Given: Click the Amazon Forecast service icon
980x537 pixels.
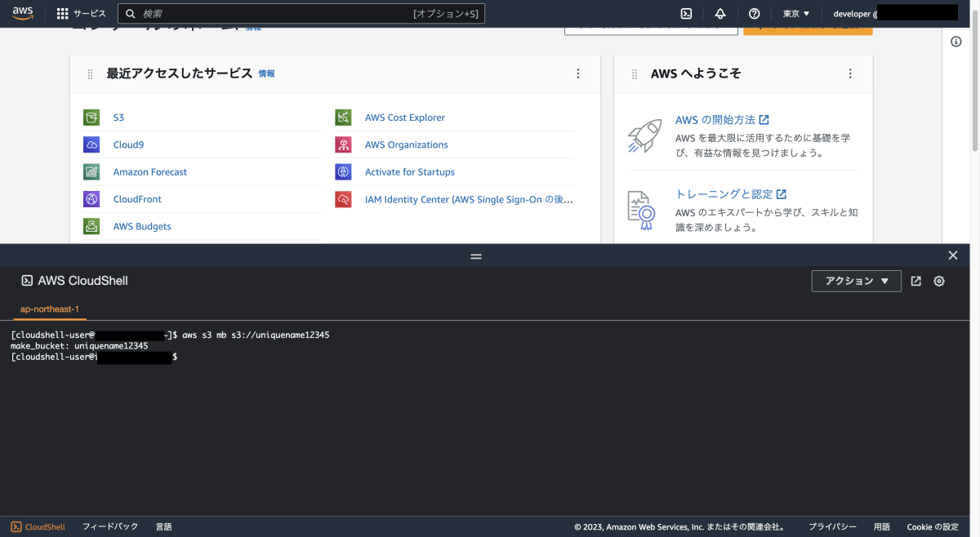Looking at the screenshot, I should pyautogui.click(x=91, y=172).
